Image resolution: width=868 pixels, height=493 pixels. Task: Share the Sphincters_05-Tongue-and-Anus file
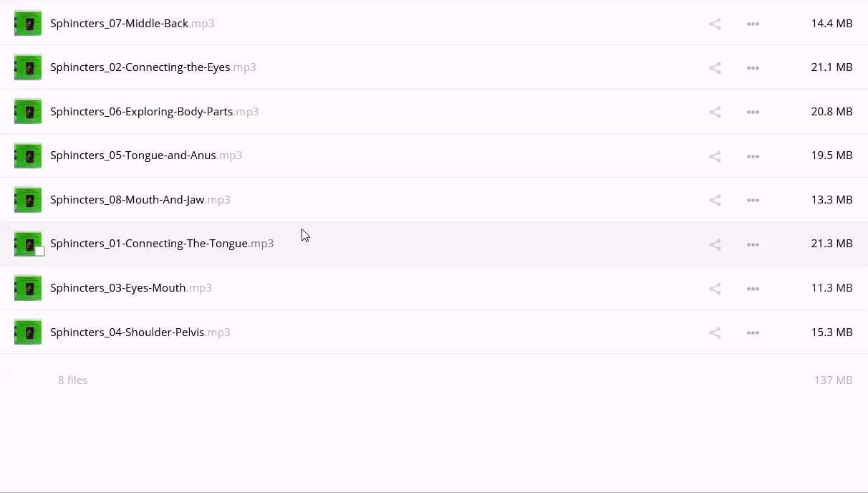(x=715, y=156)
